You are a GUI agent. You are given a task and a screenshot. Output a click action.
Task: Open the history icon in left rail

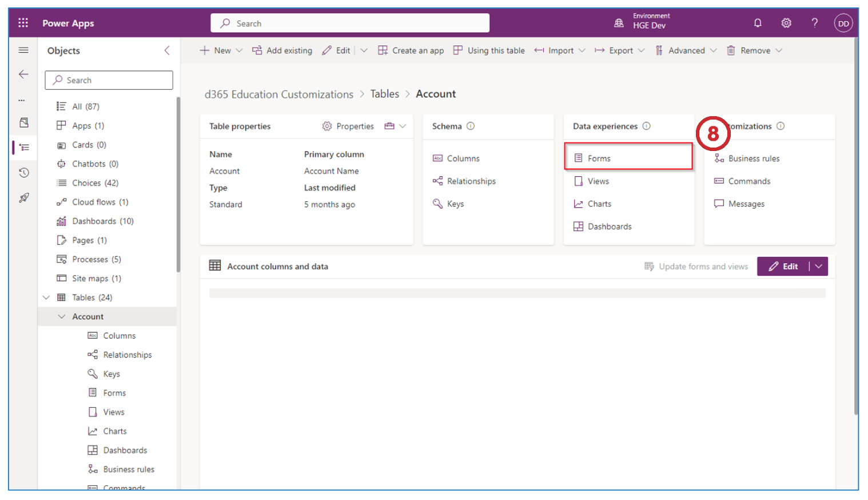pos(23,173)
